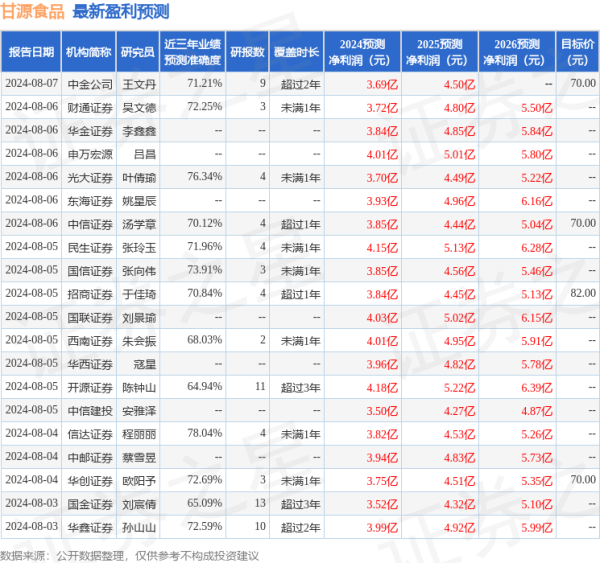Click the 华鑫证券 institution cell
600x563 pixels.
click(x=90, y=528)
